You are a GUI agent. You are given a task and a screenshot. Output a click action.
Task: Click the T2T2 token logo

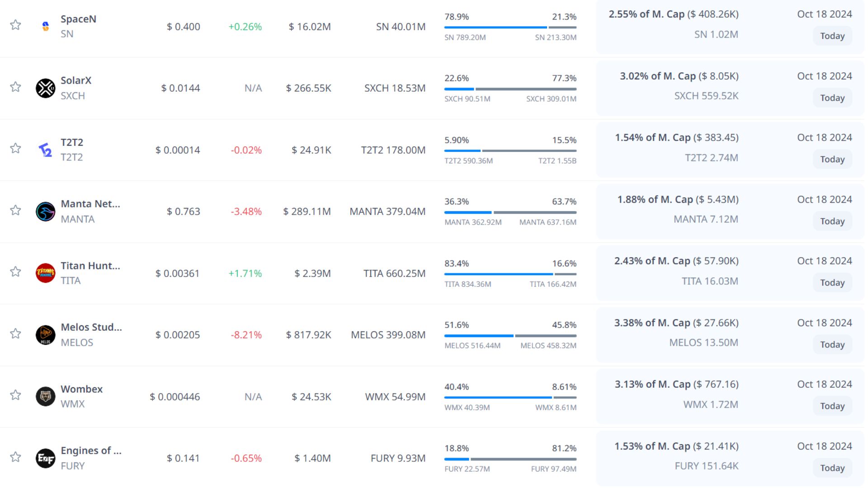pyautogui.click(x=45, y=150)
